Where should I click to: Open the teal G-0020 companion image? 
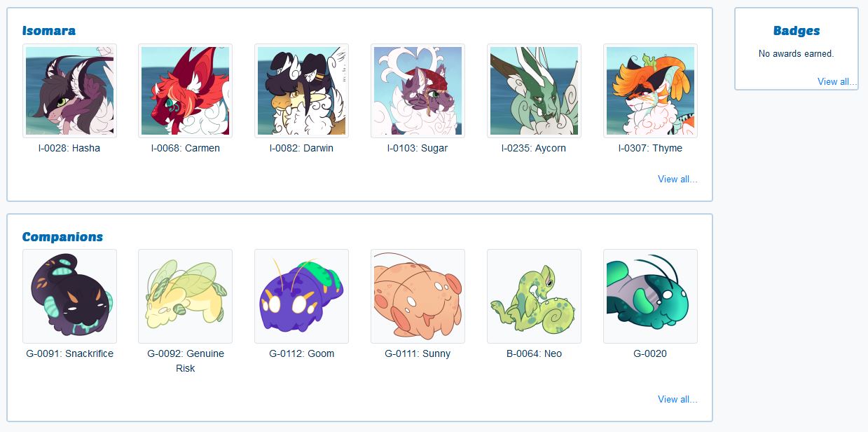[650, 296]
